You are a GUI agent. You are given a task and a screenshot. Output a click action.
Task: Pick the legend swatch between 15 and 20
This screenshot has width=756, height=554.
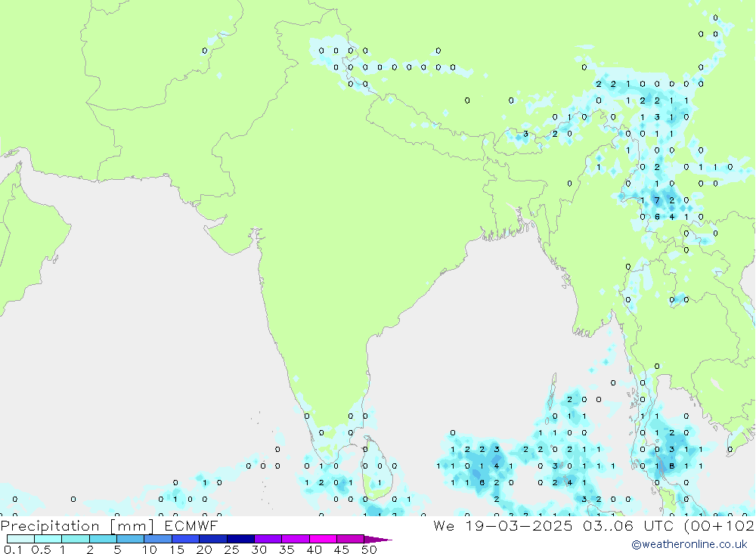[186, 539]
